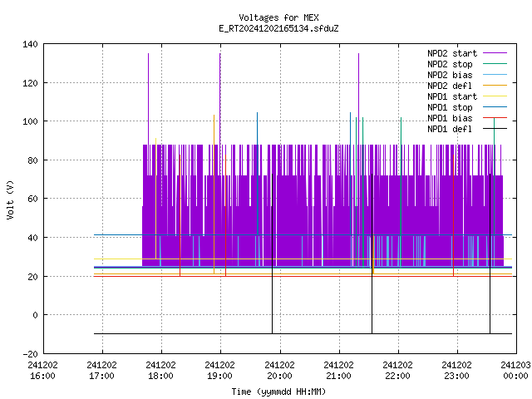The image size is (532, 399).
Task: Click the 241203 00:00 x-axis tick label
Action: click(x=515, y=371)
